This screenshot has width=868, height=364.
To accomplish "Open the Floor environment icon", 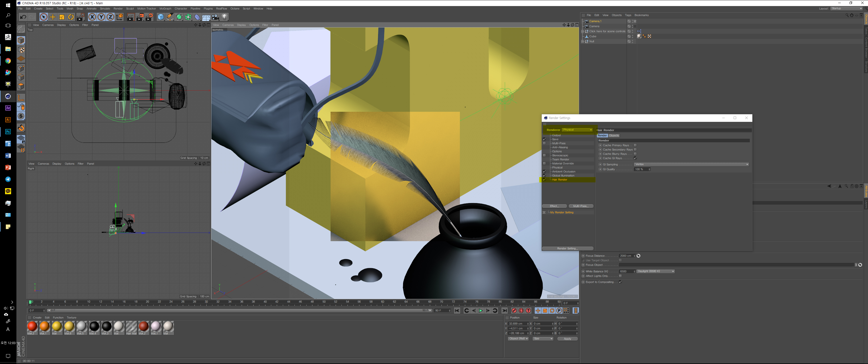I will [x=206, y=17].
